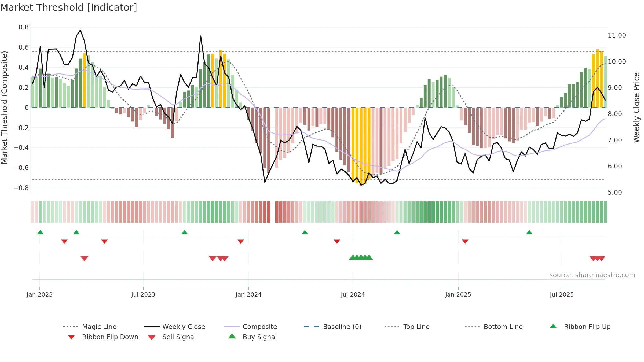Click the 'Jan 2024' x-axis label
Viewport: 644px width, 362px height.
(x=249, y=294)
